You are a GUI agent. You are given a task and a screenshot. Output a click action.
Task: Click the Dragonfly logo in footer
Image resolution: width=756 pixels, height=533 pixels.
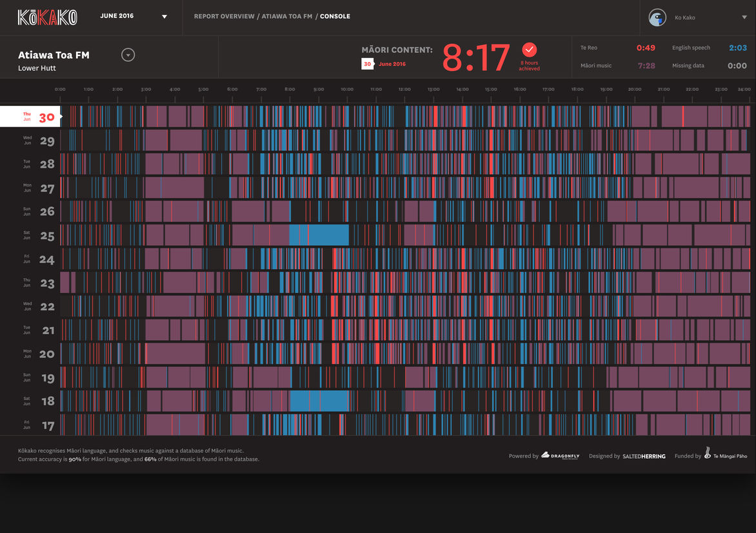560,456
